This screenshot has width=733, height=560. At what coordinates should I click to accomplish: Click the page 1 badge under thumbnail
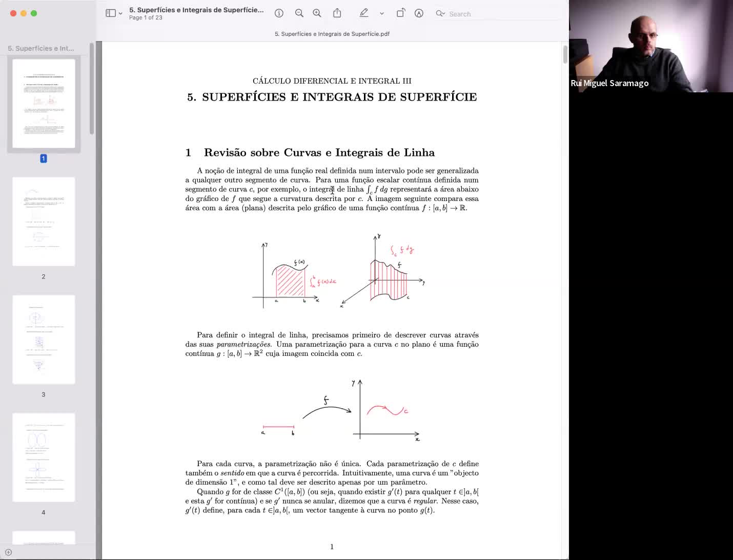pos(44,158)
